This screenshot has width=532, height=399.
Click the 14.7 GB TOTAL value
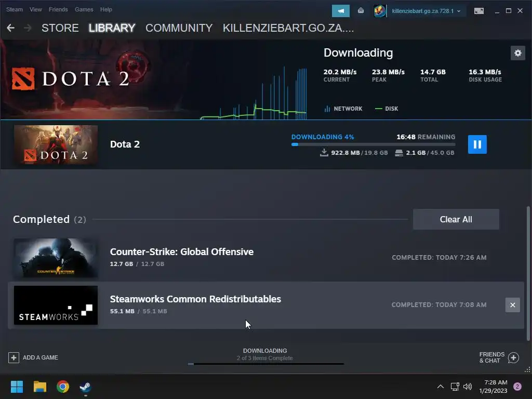click(x=433, y=75)
